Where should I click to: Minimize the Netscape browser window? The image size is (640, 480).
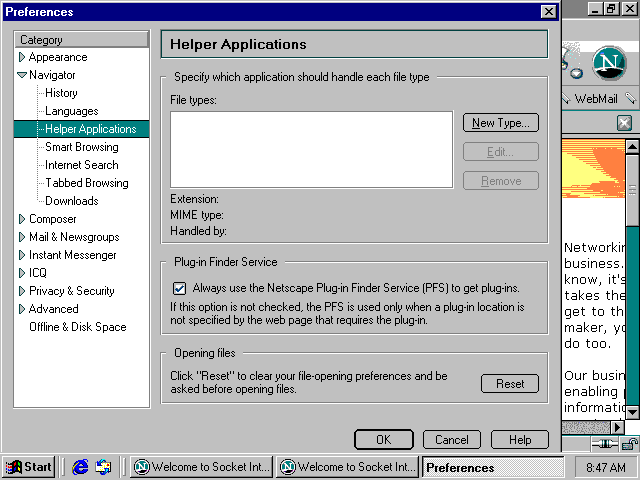[x=596, y=9]
